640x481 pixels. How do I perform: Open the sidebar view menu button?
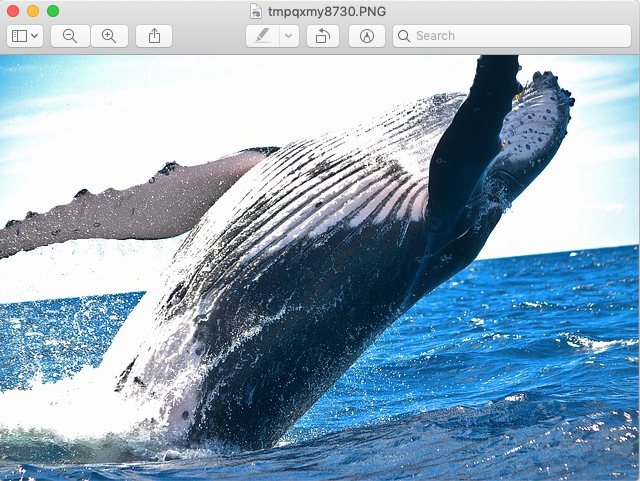(x=25, y=36)
